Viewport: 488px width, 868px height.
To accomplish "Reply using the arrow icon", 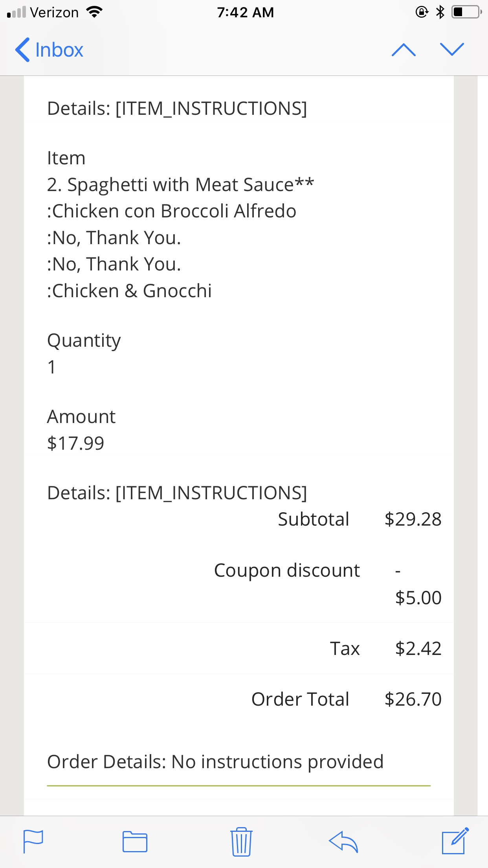I will point(343,842).
